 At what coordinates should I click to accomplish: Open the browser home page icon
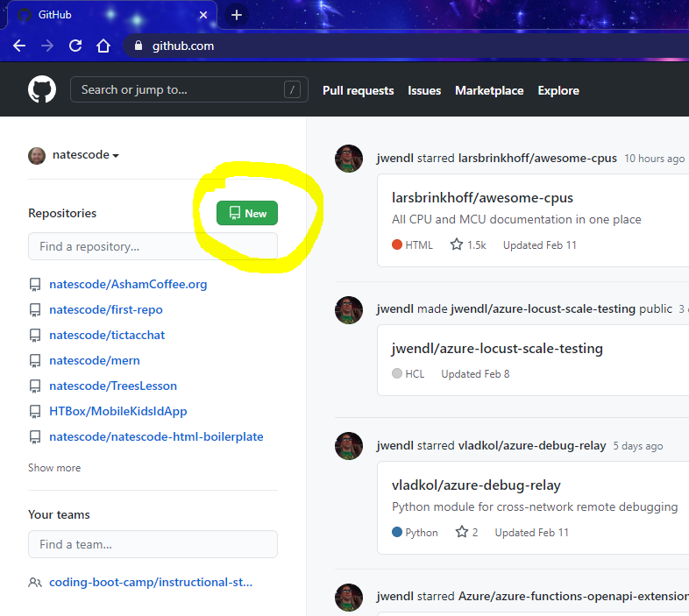pyautogui.click(x=103, y=46)
